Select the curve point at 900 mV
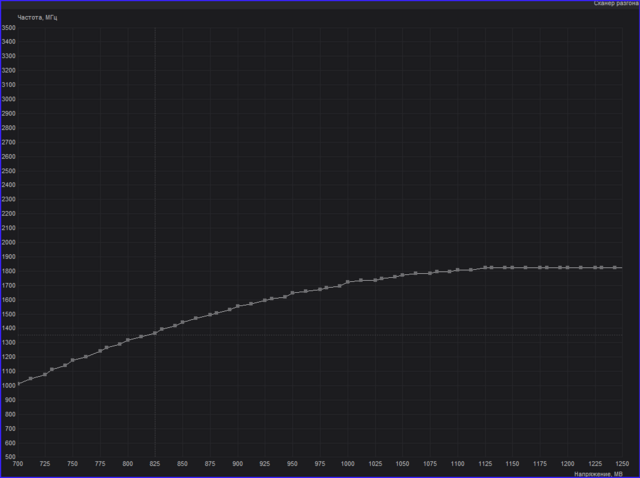 coord(237,306)
